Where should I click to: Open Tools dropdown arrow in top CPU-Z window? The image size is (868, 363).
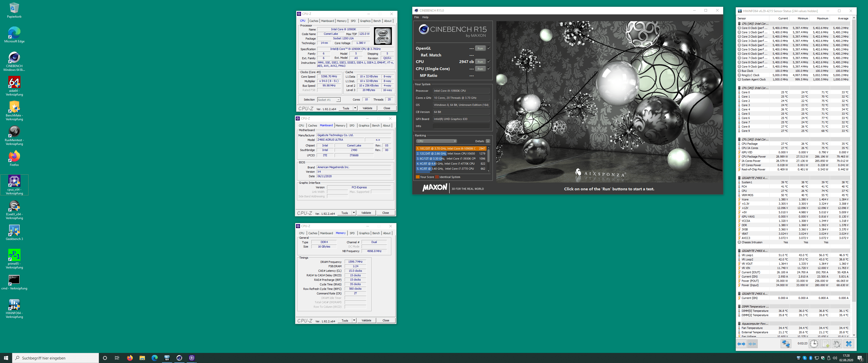point(355,108)
